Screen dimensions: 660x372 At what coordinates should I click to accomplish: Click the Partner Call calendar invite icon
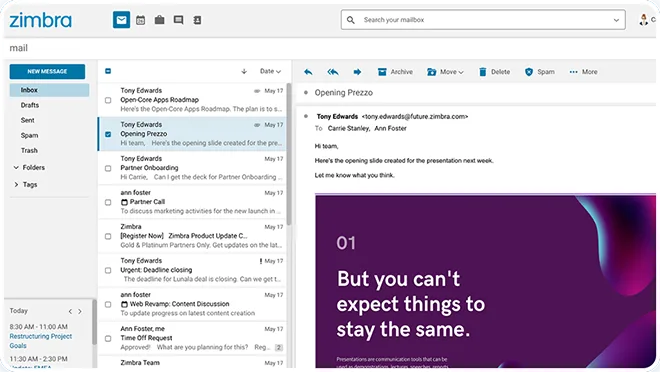tap(124, 202)
